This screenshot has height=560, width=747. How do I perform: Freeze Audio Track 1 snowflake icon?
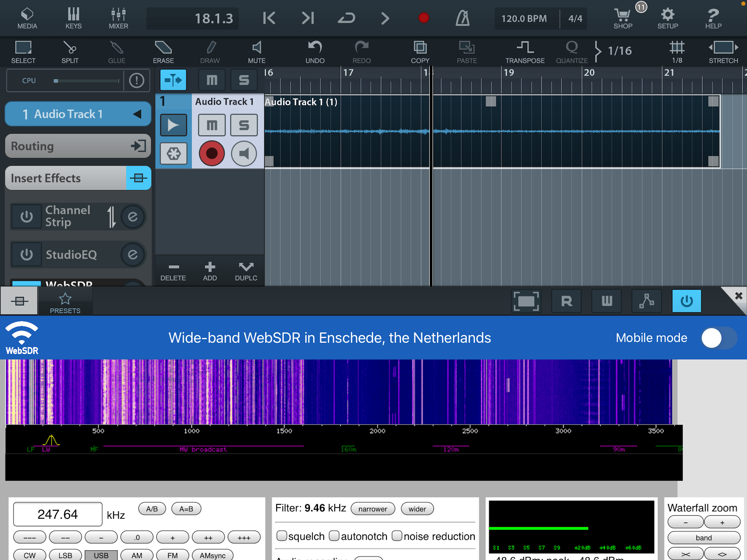tap(173, 154)
